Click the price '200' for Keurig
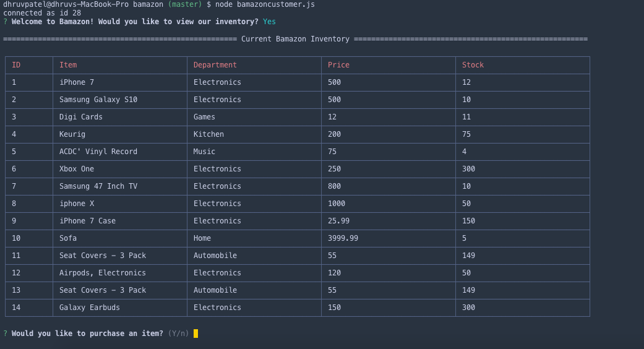This screenshot has width=644, height=349. tap(334, 134)
